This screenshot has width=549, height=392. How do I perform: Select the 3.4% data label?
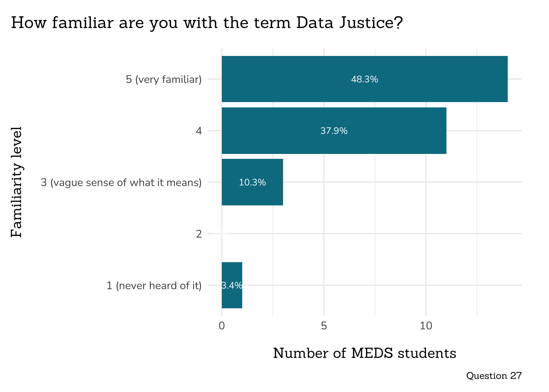click(232, 285)
